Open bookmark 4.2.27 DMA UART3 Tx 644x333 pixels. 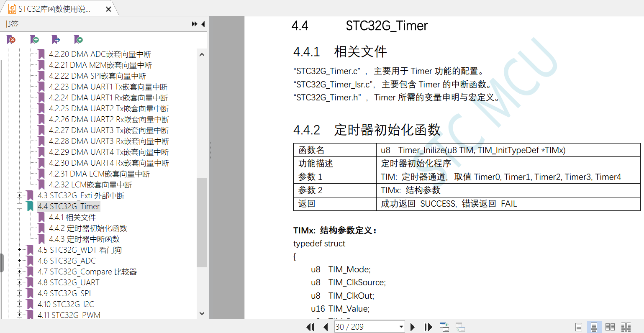(109, 130)
